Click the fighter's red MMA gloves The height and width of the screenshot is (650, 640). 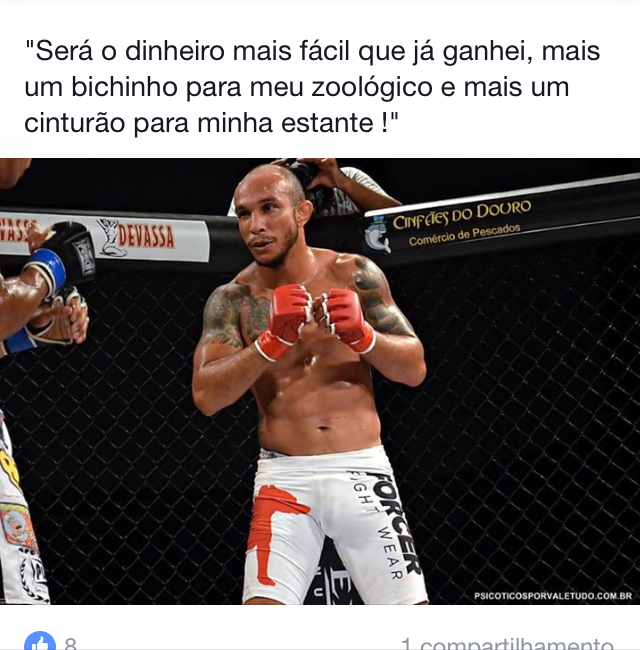pyautogui.click(x=316, y=320)
